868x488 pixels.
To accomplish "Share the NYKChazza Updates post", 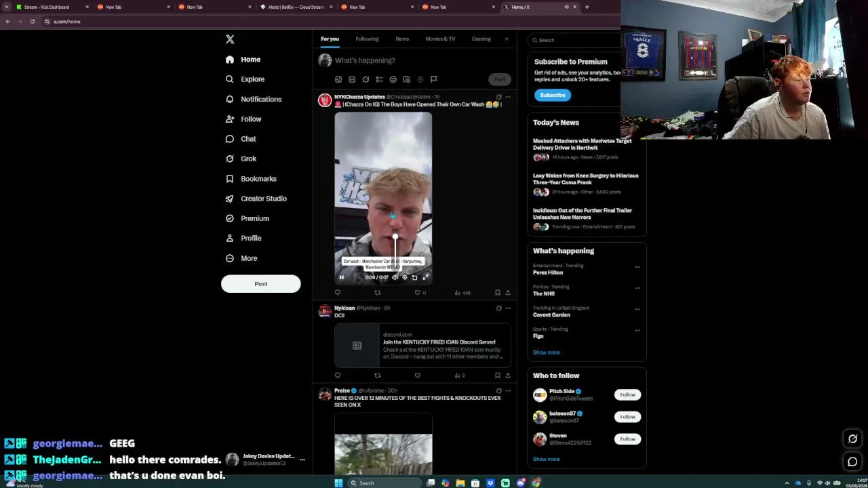I will click(508, 293).
